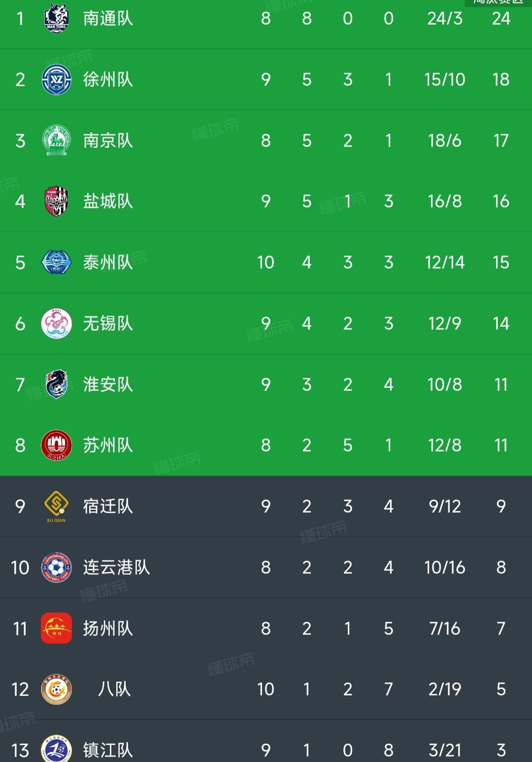Select the 八队 row in twelfth place
This screenshot has width=532, height=762.
266,689
